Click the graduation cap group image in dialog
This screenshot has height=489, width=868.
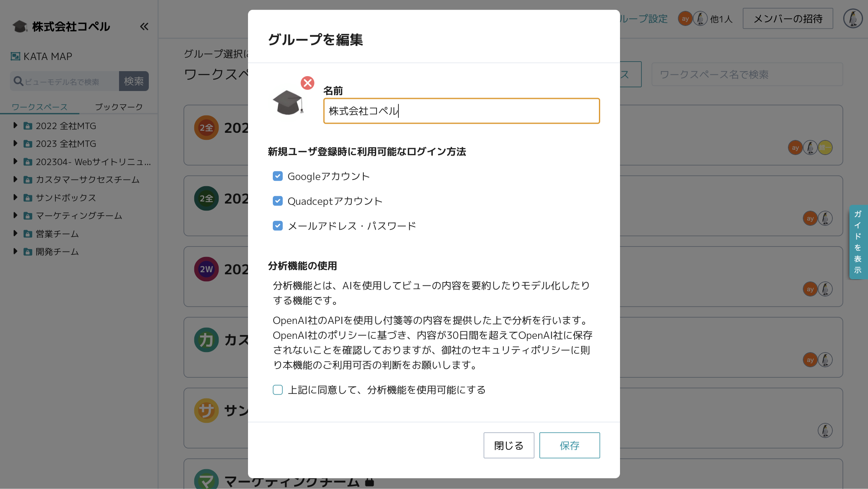[x=288, y=103]
